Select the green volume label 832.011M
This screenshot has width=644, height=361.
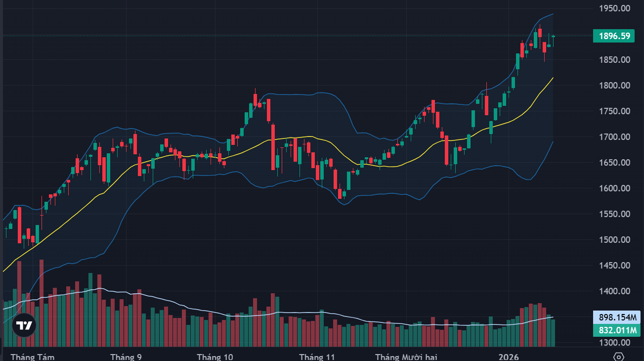(617, 330)
